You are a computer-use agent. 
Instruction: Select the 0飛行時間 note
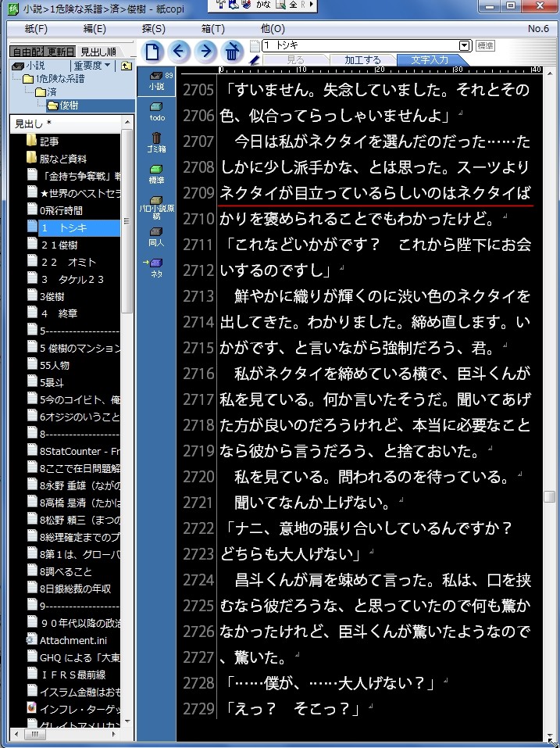pos(56,210)
